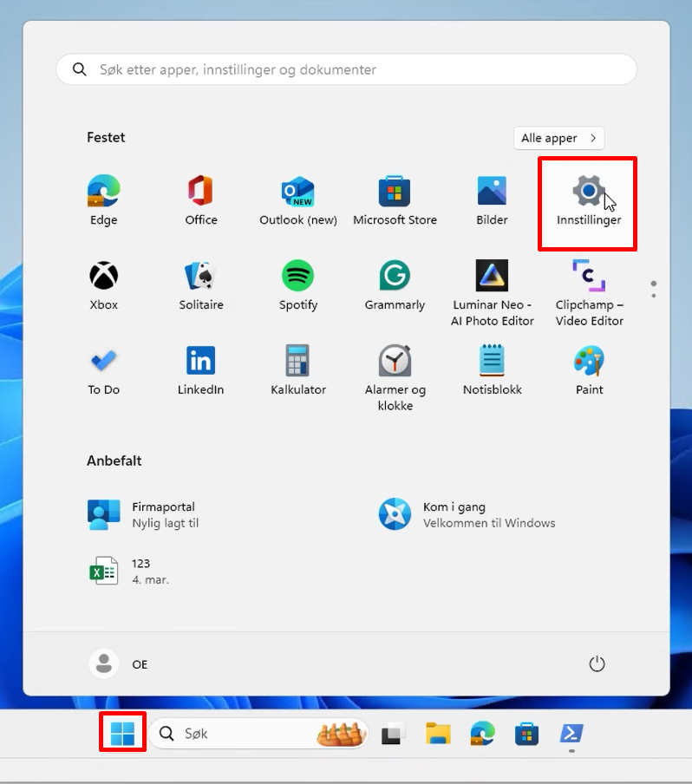Open Solitaire card game
This screenshot has height=784, width=692.
[201, 285]
